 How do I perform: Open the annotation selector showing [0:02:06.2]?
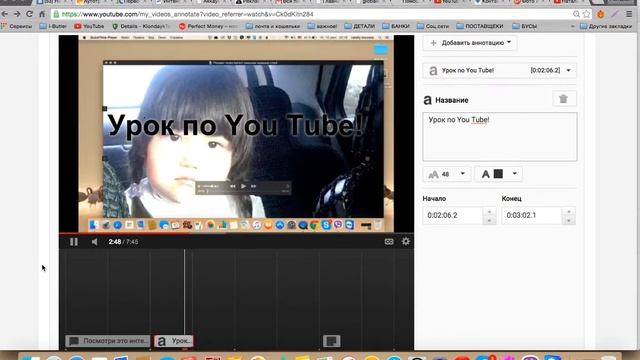click(500, 70)
